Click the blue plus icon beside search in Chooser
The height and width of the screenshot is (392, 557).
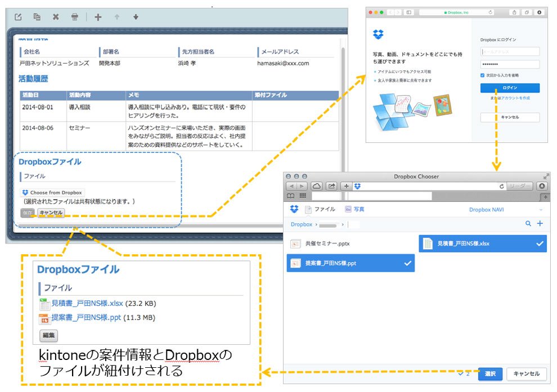coord(540,223)
